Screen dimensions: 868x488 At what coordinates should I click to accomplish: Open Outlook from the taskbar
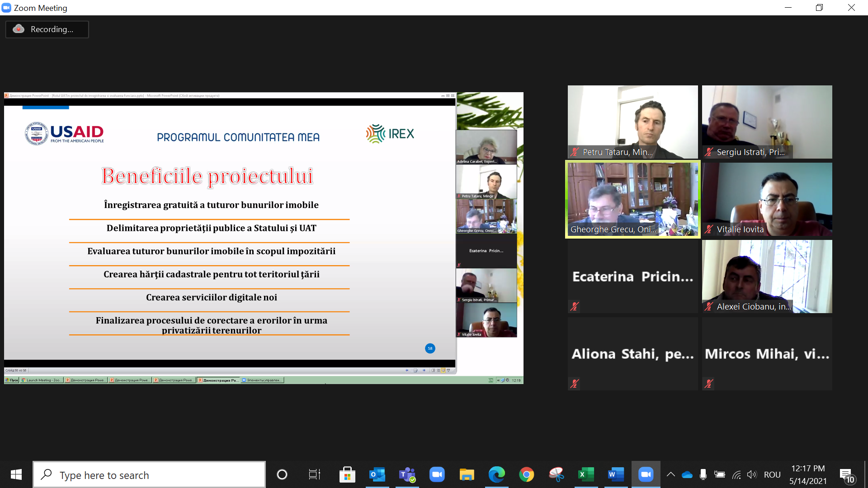pyautogui.click(x=377, y=475)
